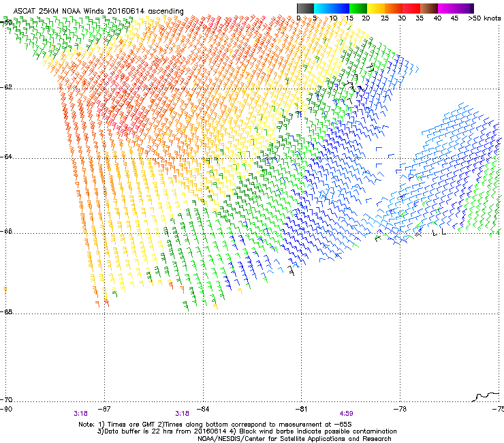
Task: Click the note "1) Times are GMT"
Action: coord(127,425)
